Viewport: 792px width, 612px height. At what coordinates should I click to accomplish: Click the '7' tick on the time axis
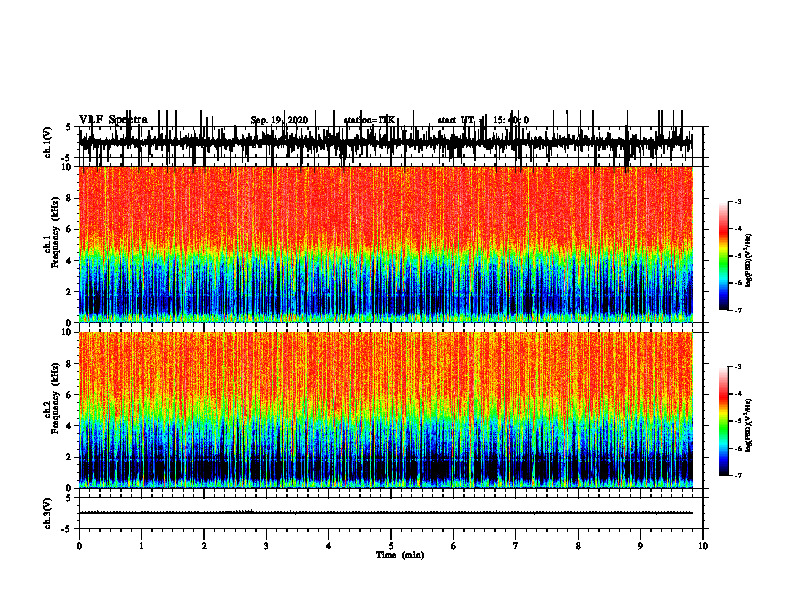coord(516,546)
